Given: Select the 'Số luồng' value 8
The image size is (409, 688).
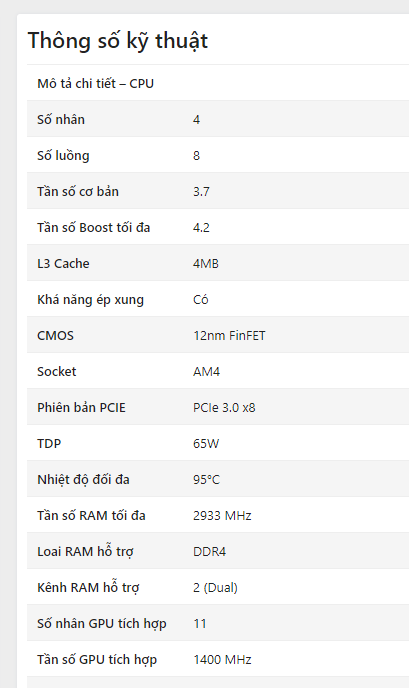Looking at the screenshot, I should click(x=197, y=156).
